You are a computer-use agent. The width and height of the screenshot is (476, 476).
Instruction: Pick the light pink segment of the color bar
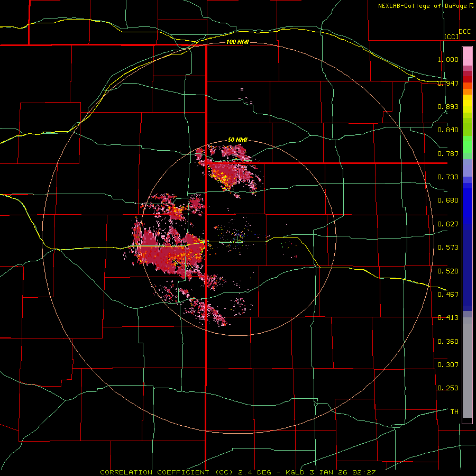click(x=467, y=57)
